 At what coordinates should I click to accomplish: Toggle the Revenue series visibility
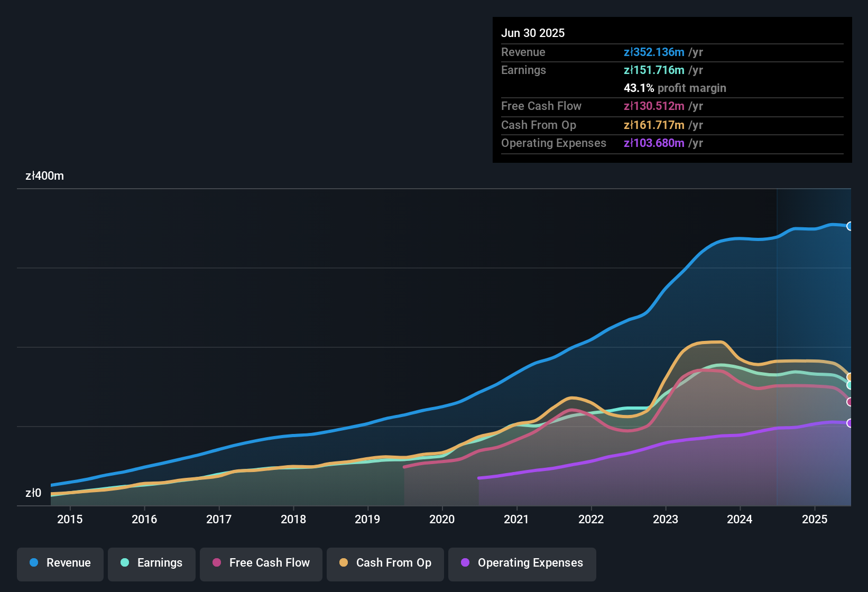[60, 563]
